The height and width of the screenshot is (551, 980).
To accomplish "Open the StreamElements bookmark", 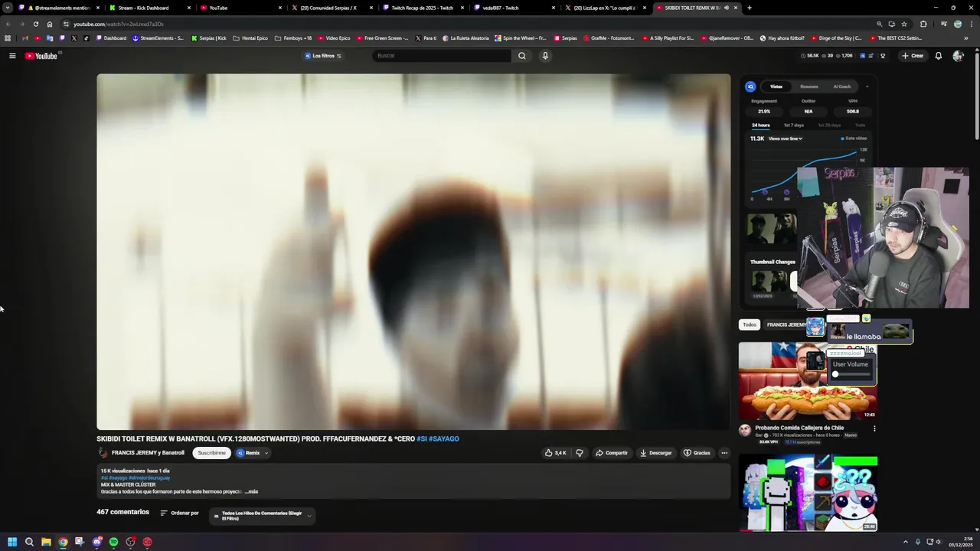I will pyautogui.click(x=158, y=38).
